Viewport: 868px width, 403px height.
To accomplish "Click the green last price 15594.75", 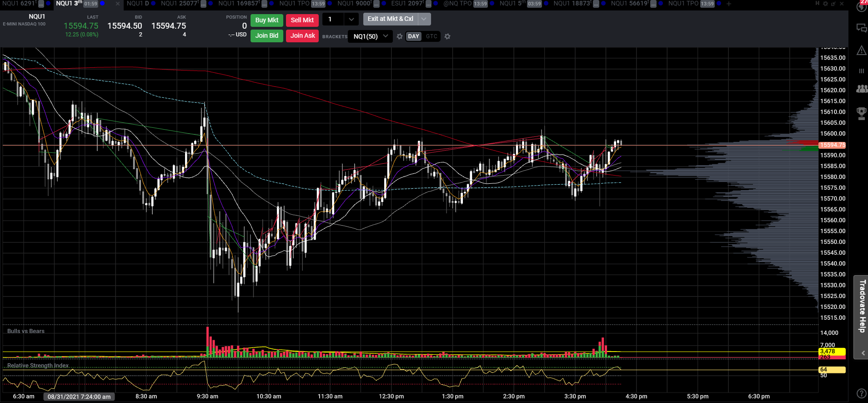I will (81, 26).
